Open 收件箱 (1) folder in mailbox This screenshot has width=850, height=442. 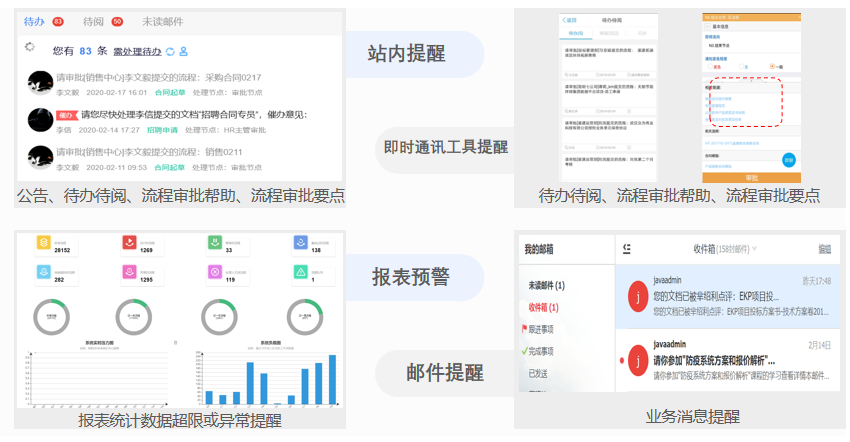pos(543,308)
